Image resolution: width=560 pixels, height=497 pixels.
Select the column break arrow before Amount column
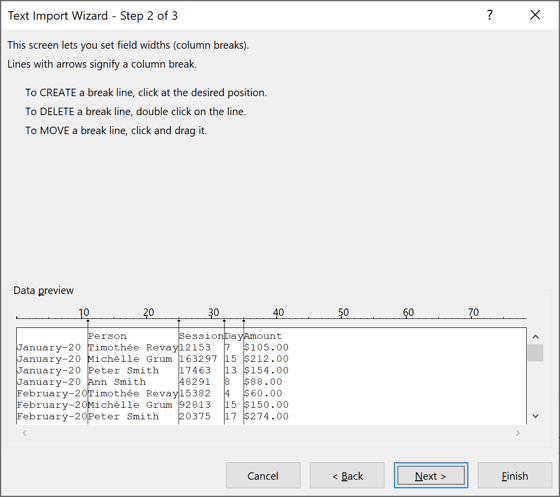coord(244,322)
